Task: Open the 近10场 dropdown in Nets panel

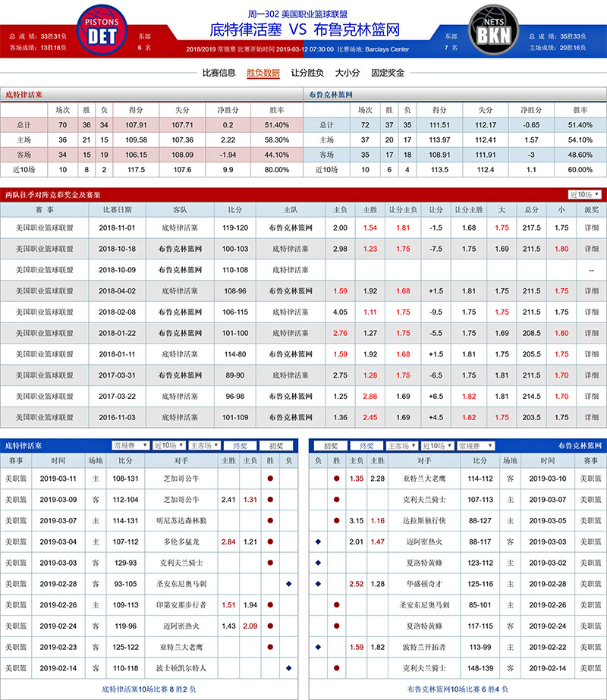Action: [437, 445]
